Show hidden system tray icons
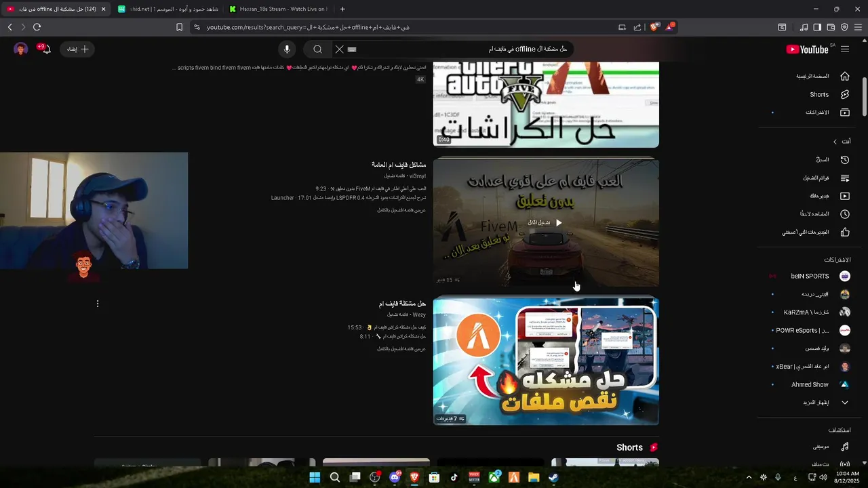This screenshot has height=488, width=868. (749, 477)
